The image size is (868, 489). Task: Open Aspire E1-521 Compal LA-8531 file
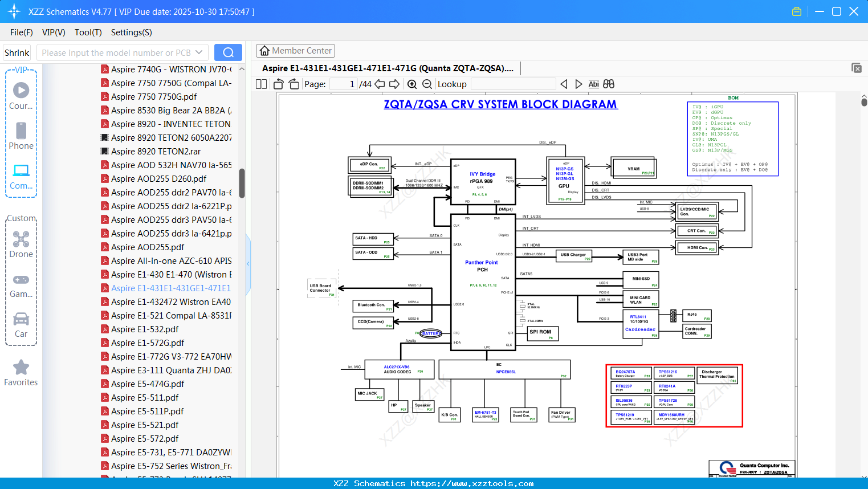pos(166,315)
